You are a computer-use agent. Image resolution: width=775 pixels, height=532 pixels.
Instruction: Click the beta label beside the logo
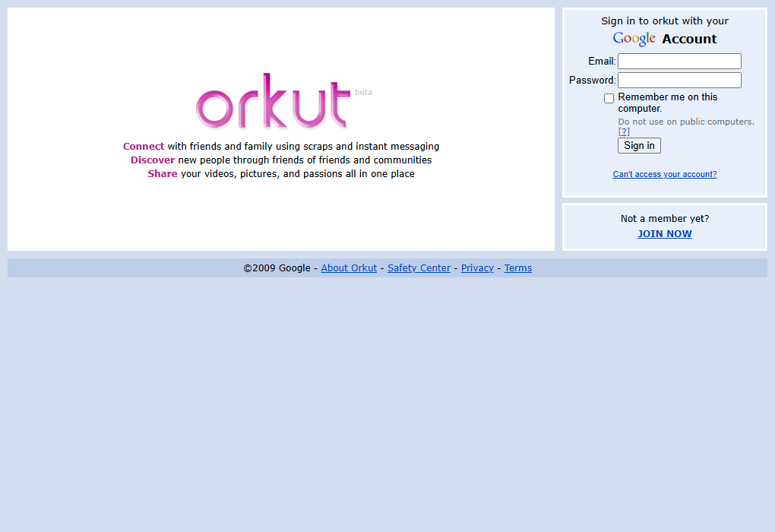point(363,93)
